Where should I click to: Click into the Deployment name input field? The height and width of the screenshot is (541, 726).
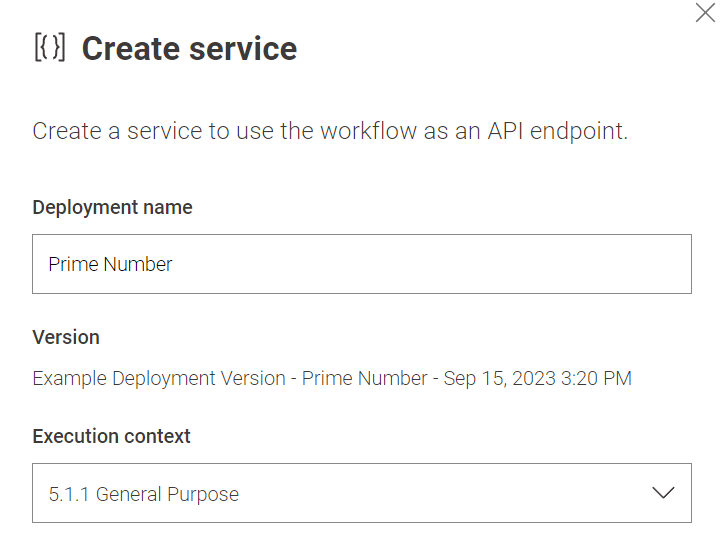click(x=361, y=264)
